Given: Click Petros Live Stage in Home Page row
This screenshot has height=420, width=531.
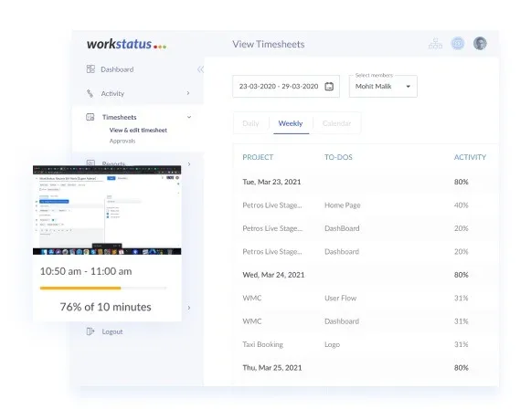Looking at the screenshot, I should (272, 205).
